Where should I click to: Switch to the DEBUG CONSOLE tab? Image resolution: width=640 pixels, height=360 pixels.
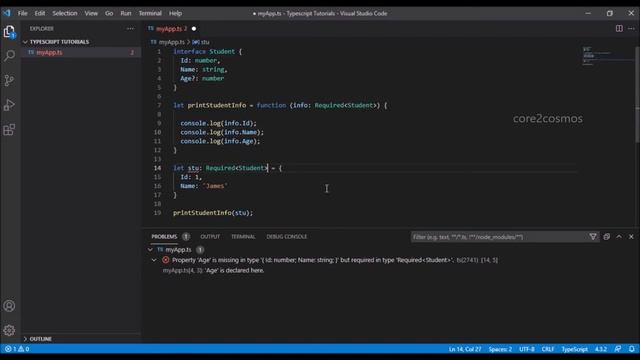pos(287,237)
